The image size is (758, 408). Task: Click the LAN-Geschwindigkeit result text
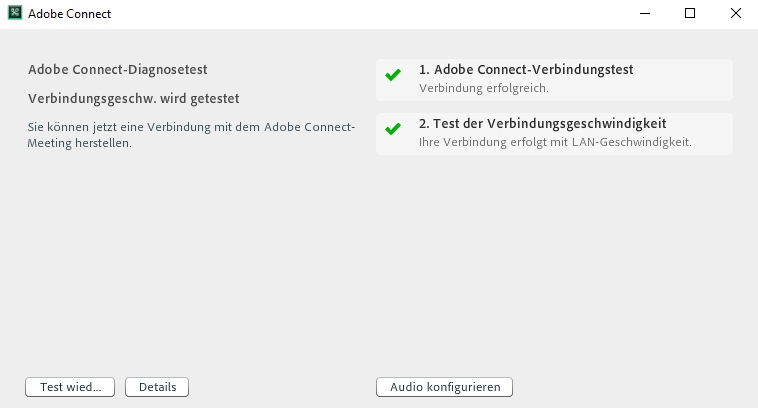555,142
